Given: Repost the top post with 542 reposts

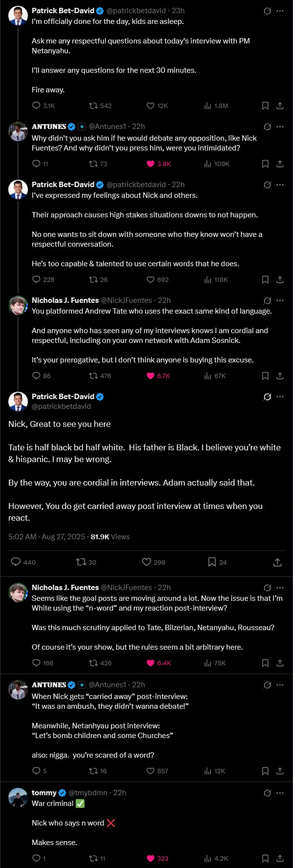Looking at the screenshot, I should pos(93,106).
